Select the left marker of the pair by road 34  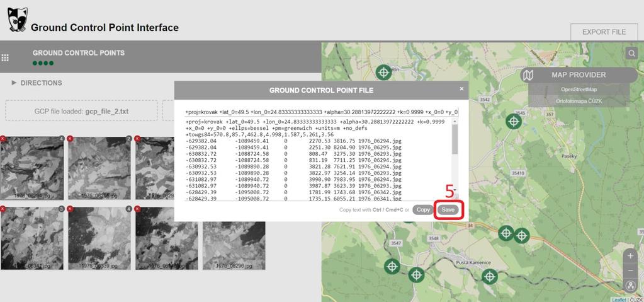[506, 233]
